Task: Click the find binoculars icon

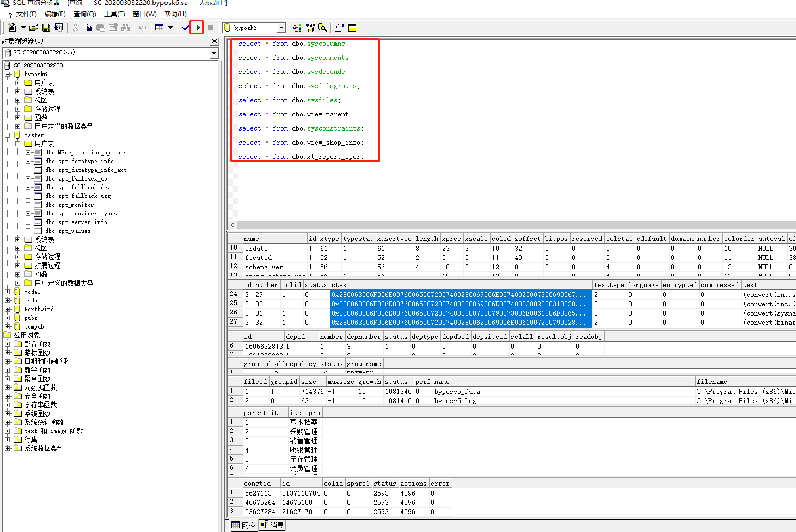Action: point(125,27)
